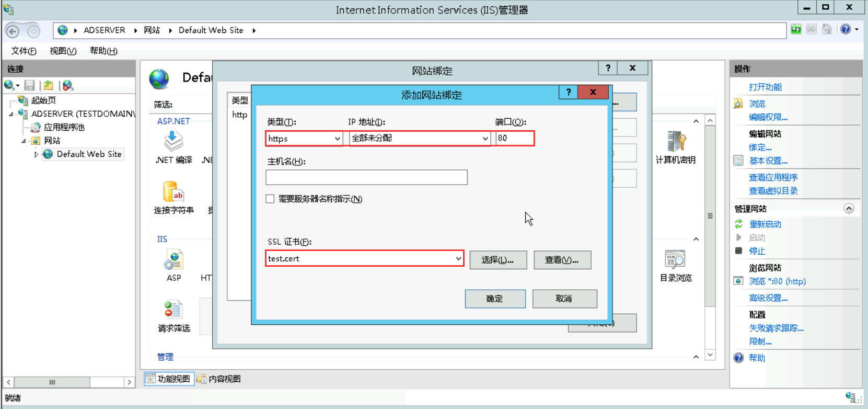Enable 需要服务器名称指示 checkbox
868x409 pixels.
[270, 199]
